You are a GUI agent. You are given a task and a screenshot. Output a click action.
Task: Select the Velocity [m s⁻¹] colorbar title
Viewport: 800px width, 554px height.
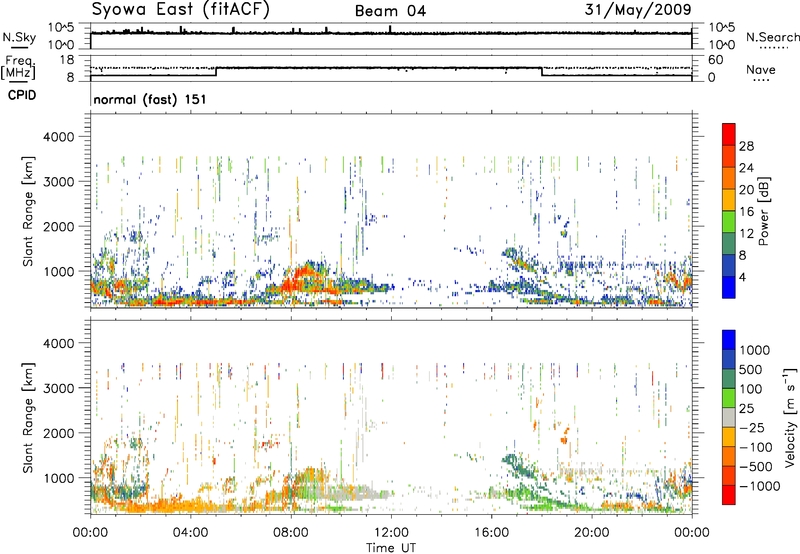pyautogui.click(x=791, y=417)
